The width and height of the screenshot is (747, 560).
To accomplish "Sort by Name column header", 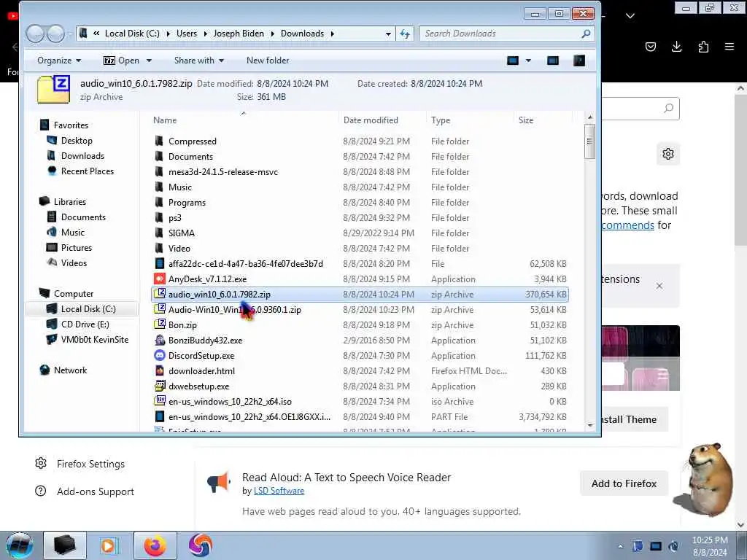I will (x=165, y=120).
